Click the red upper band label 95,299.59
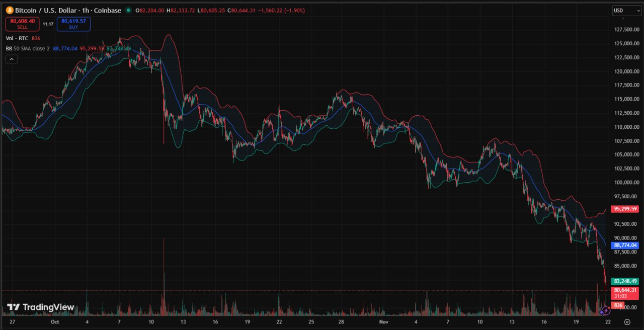The height and width of the screenshot is (330, 644). (625, 209)
